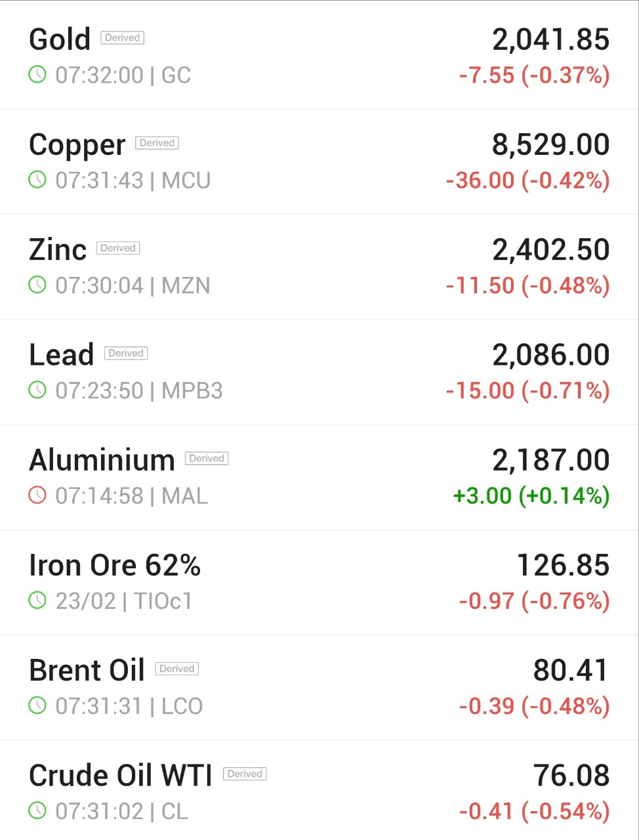
Task: Open the Iron Ore 62% row title
Action: 115,565
